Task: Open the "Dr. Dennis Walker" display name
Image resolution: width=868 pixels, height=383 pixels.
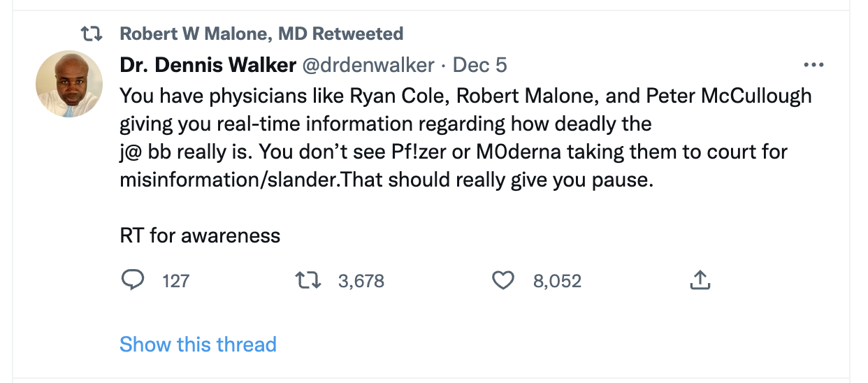Action: (x=208, y=65)
